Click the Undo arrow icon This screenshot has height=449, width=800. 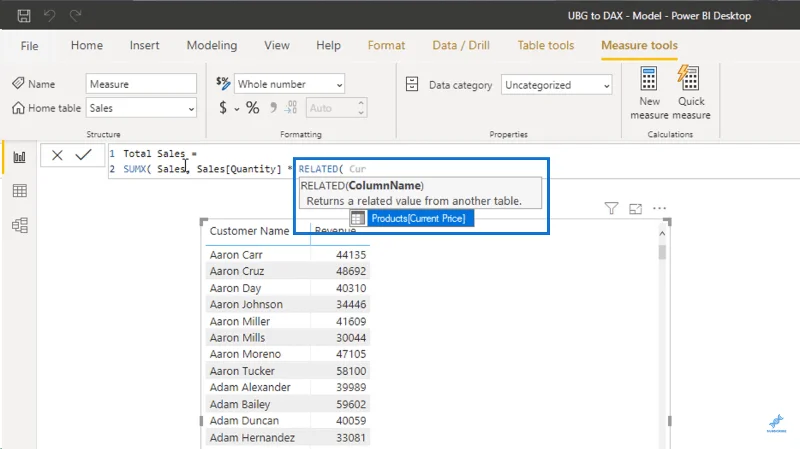click(x=49, y=16)
